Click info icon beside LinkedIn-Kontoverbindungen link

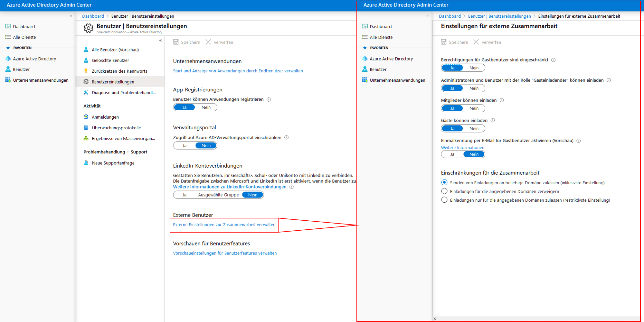pos(291,187)
